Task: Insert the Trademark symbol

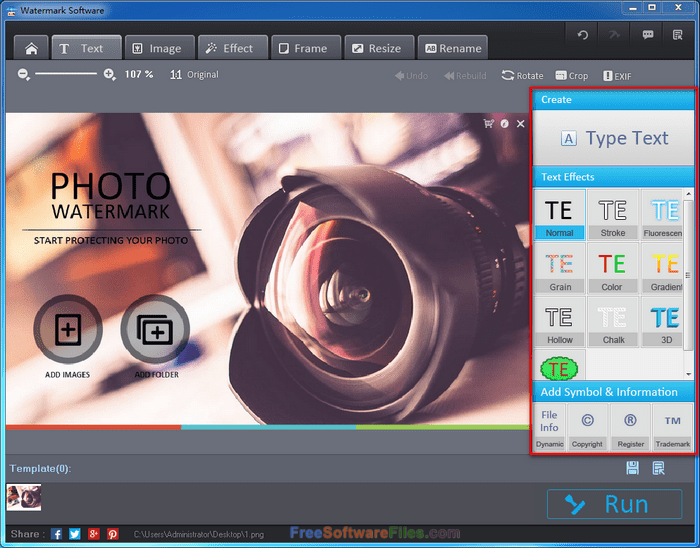Action: [672, 428]
